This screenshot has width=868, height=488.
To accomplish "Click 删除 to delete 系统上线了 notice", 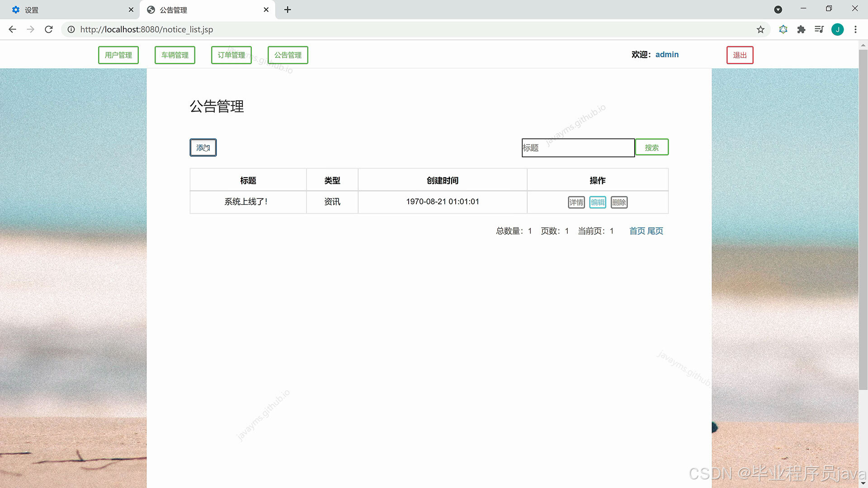I will click(619, 202).
